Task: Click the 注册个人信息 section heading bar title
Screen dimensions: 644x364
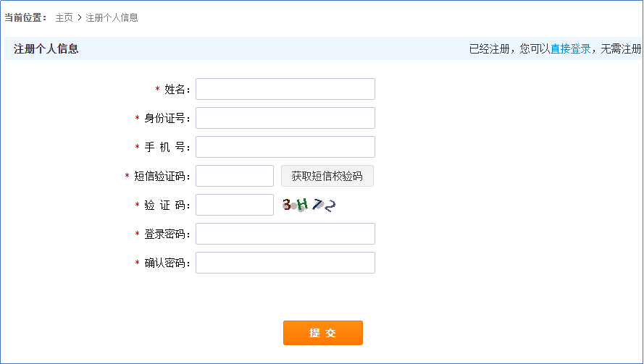Action: [x=46, y=49]
